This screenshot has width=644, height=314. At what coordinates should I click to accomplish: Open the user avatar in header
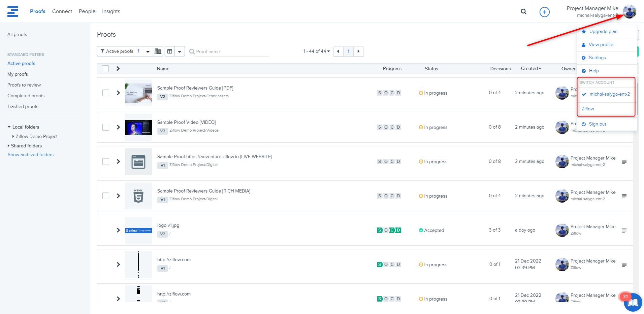[x=629, y=12]
